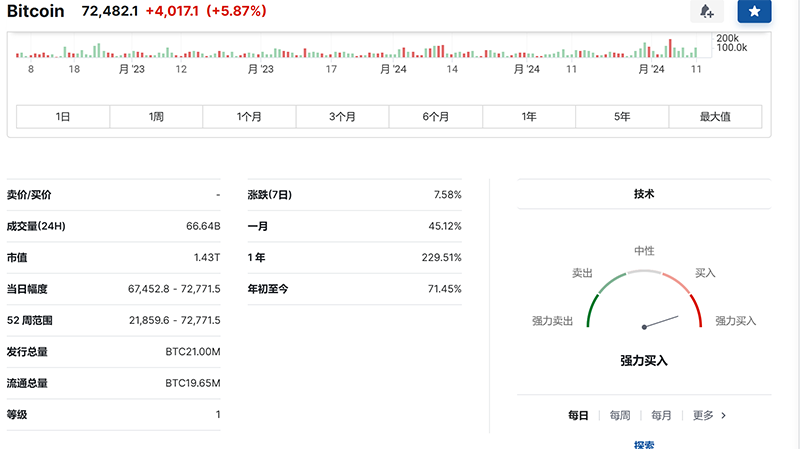This screenshot has height=449, width=800.
Task: Click the 市值 label
Action: pyautogui.click(x=17, y=258)
